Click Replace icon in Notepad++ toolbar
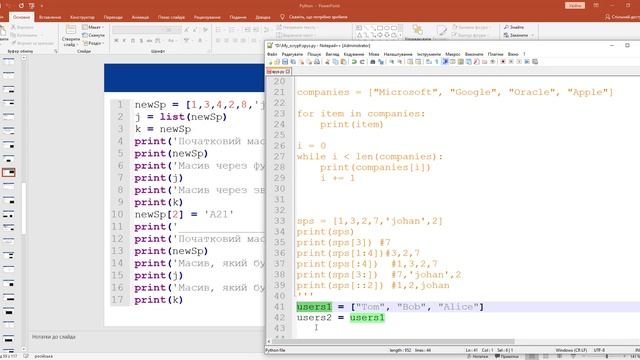Viewport: 640px width, 360px height. (x=381, y=62)
